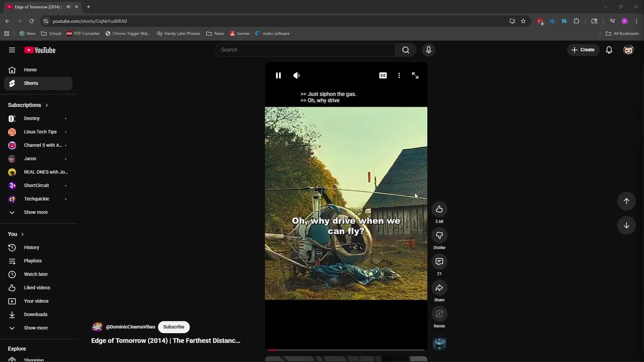Open the School bookmarks folder
The width and height of the screenshot is (644, 362).
51,34
